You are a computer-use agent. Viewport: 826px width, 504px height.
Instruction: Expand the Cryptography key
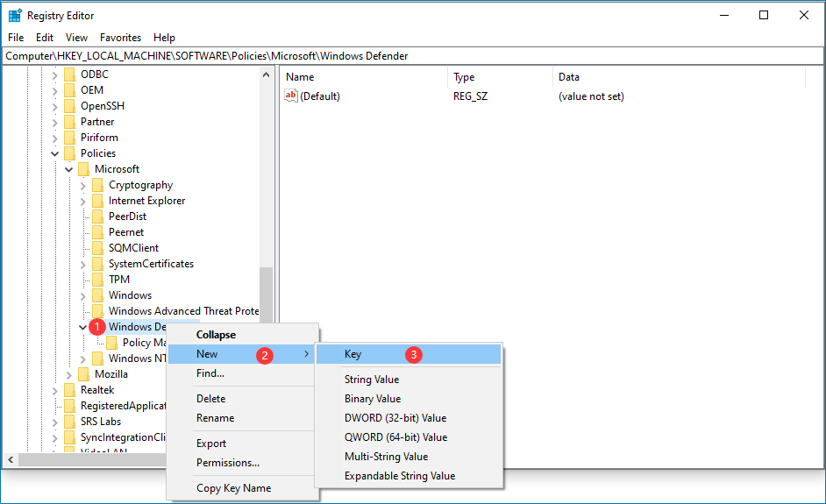[82, 186]
